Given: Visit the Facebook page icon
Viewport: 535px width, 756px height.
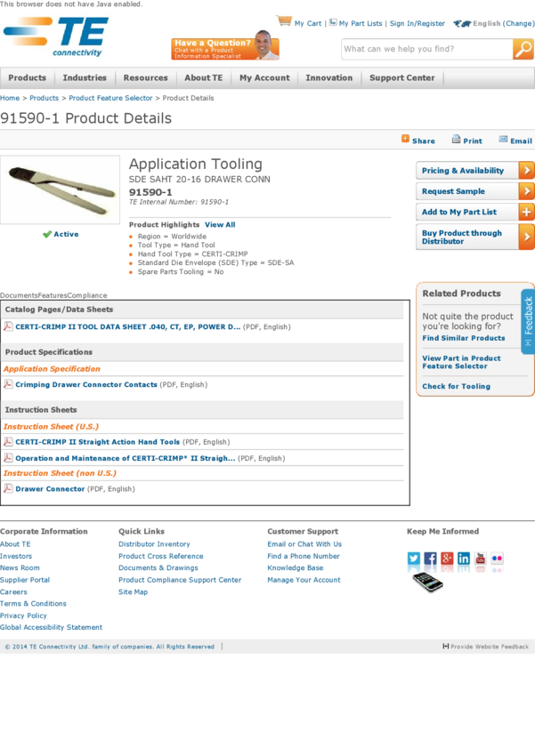Looking at the screenshot, I should coord(430,559).
